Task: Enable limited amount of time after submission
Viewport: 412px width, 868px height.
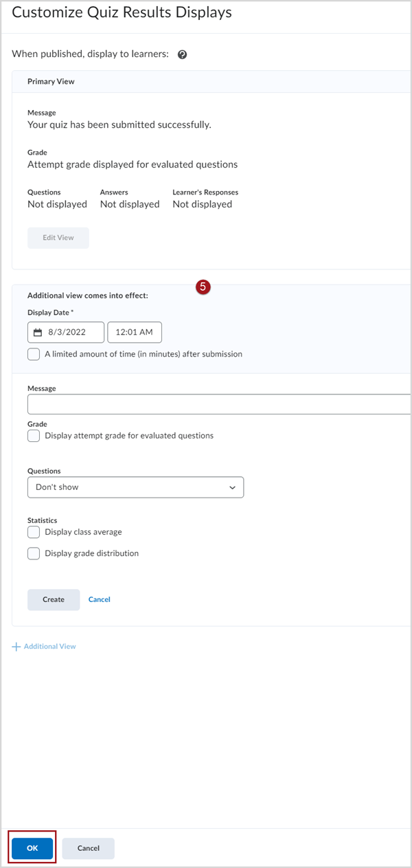Action: (x=34, y=354)
